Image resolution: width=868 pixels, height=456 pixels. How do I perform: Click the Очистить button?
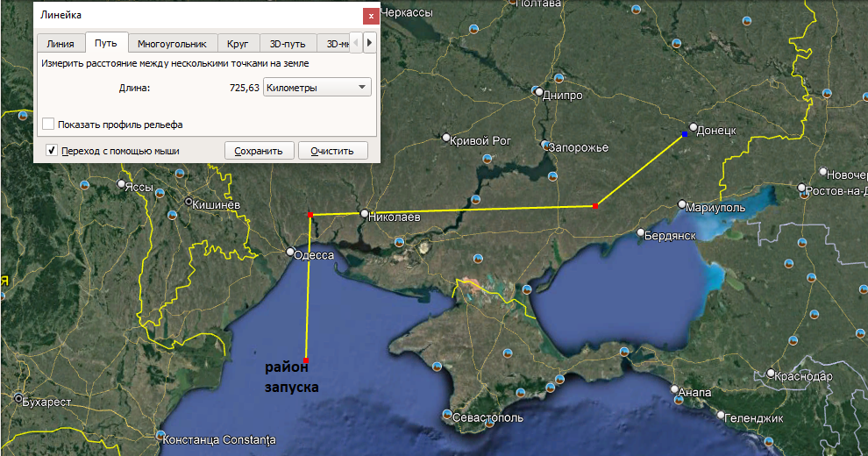[332, 151]
